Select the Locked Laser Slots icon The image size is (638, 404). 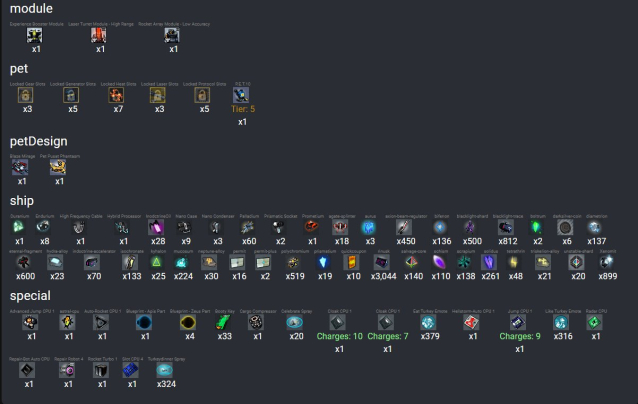coord(159,95)
